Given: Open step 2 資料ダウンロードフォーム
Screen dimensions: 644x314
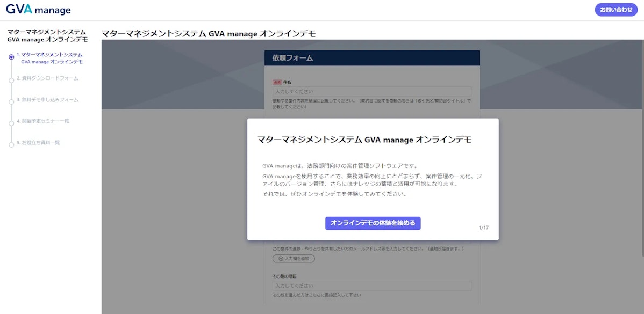Looking at the screenshot, I should tap(48, 78).
